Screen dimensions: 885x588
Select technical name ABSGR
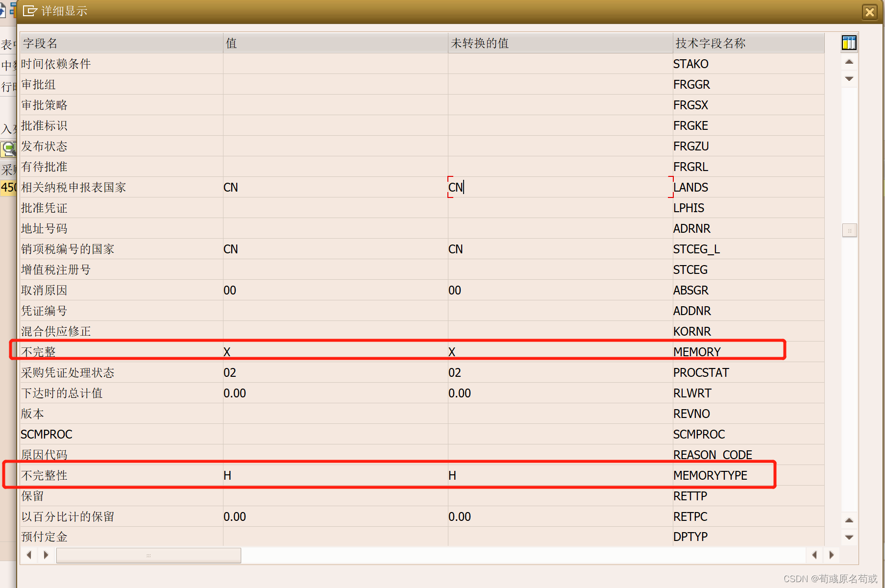(691, 290)
